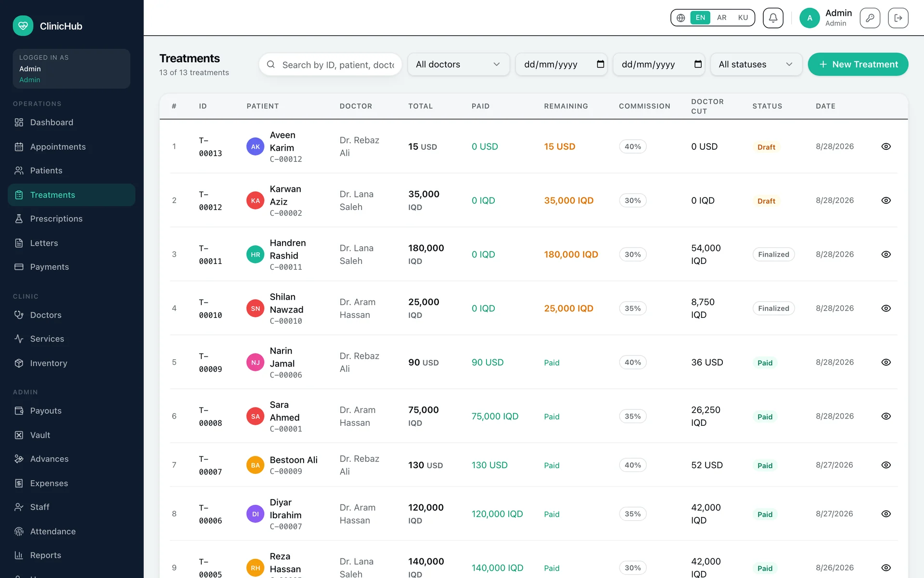
Task: View treatment T-00013 eye icon
Action: coord(886,146)
